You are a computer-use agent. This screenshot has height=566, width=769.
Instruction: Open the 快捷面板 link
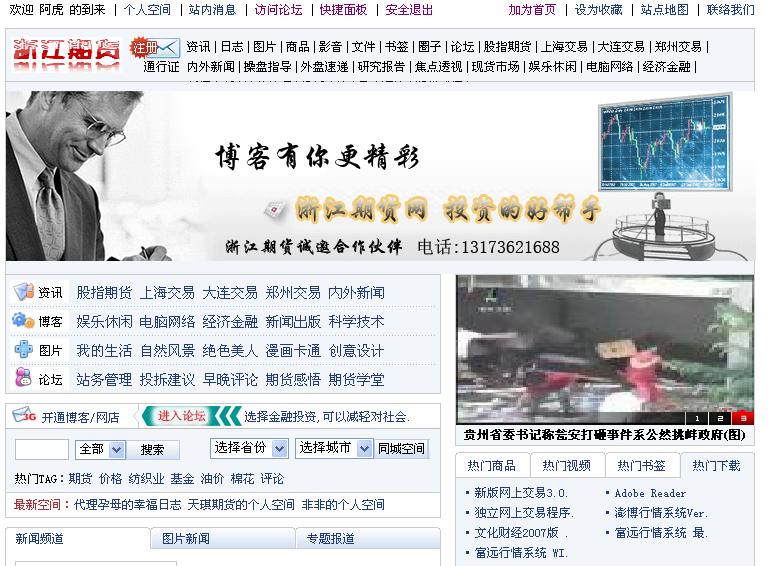coord(343,10)
